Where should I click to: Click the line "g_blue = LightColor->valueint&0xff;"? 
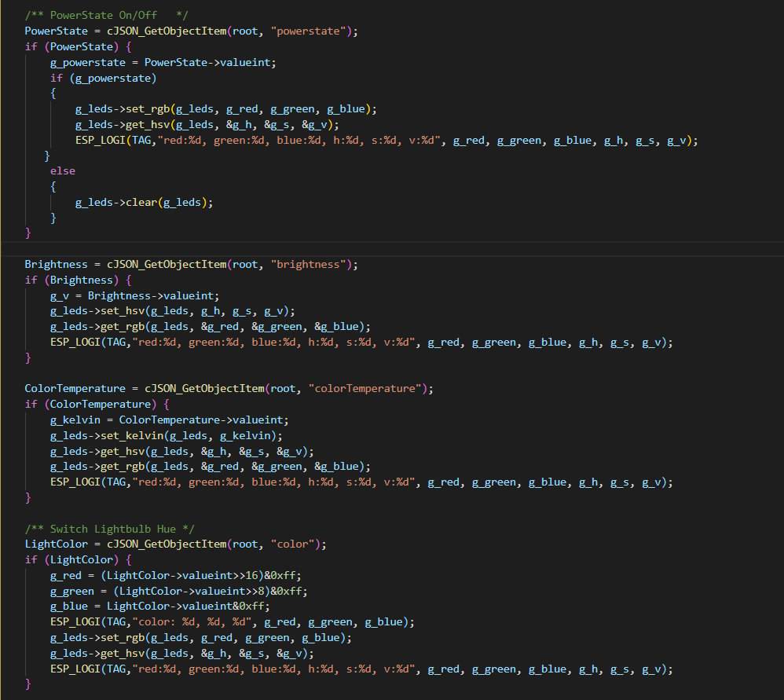(160, 607)
